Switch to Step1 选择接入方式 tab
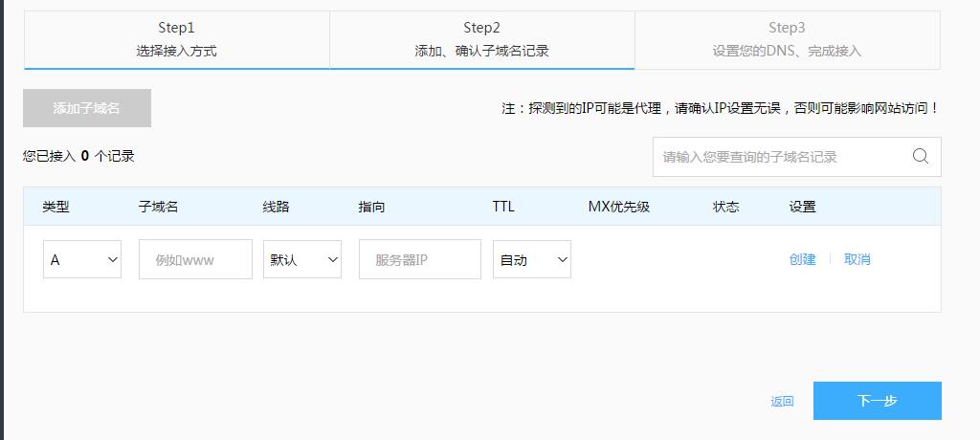 [x=176, y=39]
